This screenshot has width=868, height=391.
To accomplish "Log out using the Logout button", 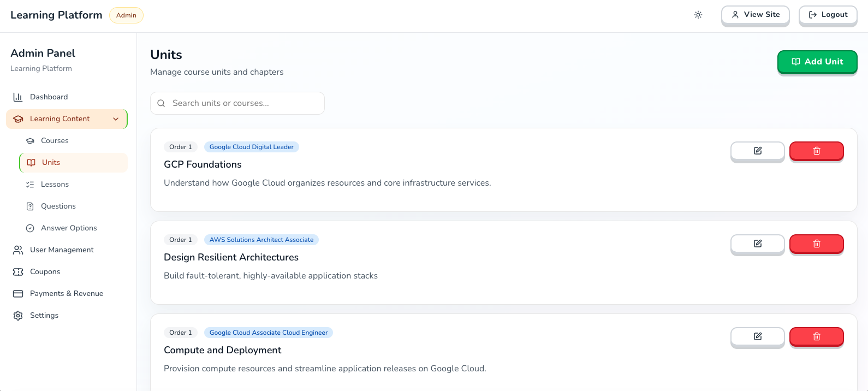I will (828, 15).
